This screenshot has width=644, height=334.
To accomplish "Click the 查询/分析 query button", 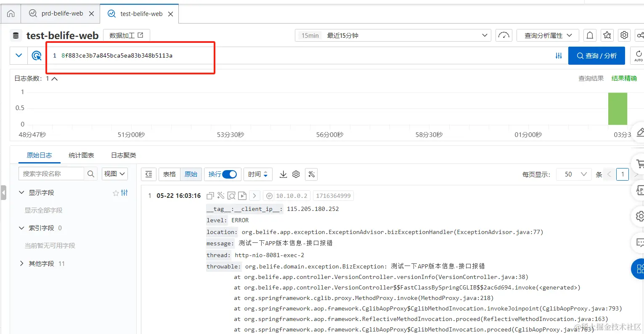I will click(596, 55).
